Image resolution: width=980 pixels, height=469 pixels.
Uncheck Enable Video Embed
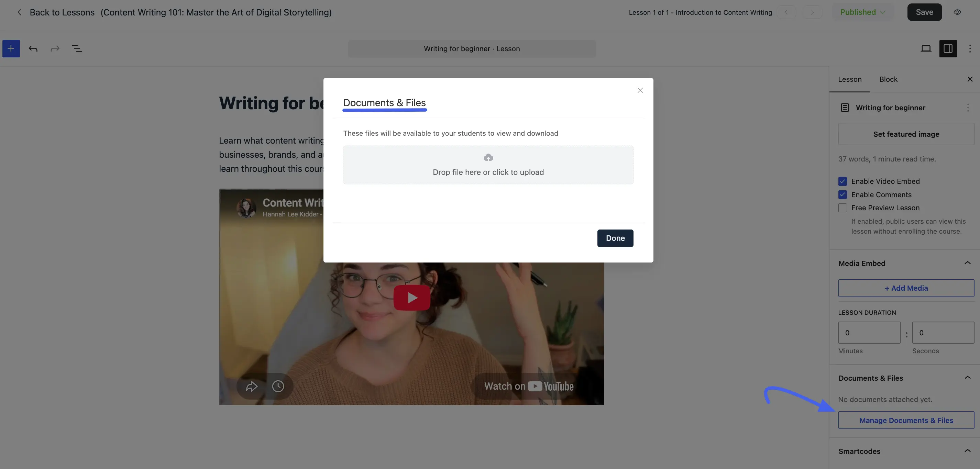tap(843, 181)
